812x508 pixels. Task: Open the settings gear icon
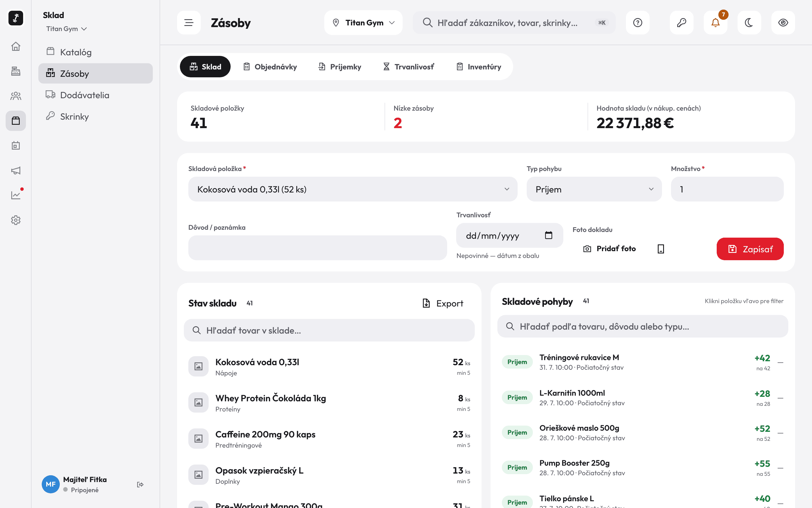(x=16, y=220)
